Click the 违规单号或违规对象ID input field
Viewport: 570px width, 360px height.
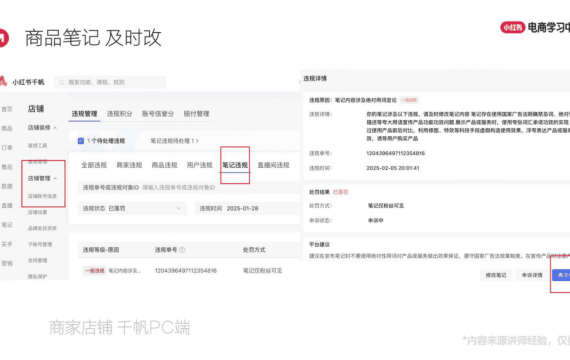click(x=189, y=188)
